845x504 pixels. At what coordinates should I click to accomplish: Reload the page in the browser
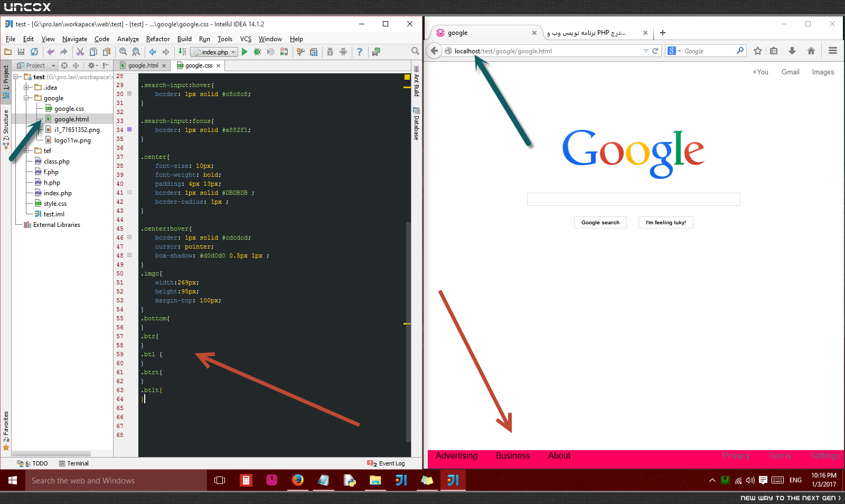pos(655,51)
